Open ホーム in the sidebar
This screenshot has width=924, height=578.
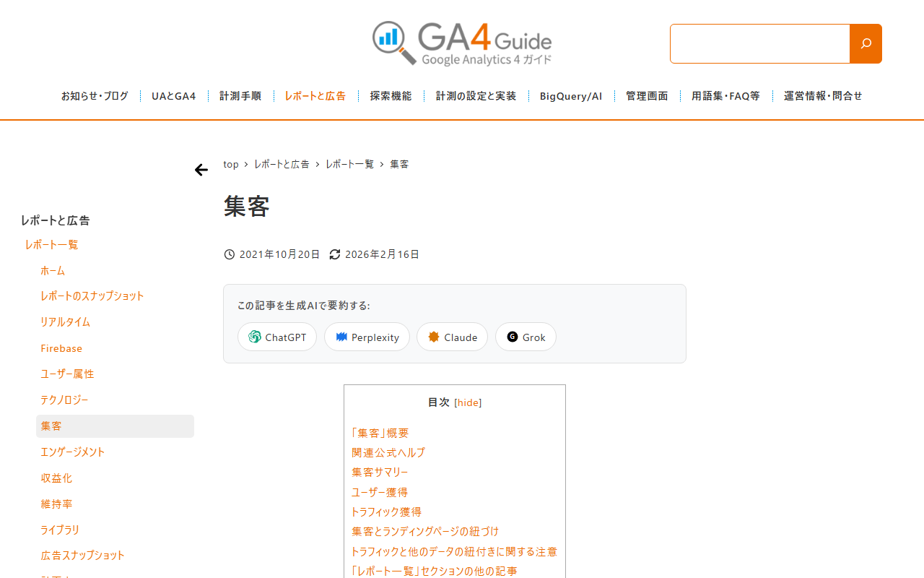(x=53, y=271)
